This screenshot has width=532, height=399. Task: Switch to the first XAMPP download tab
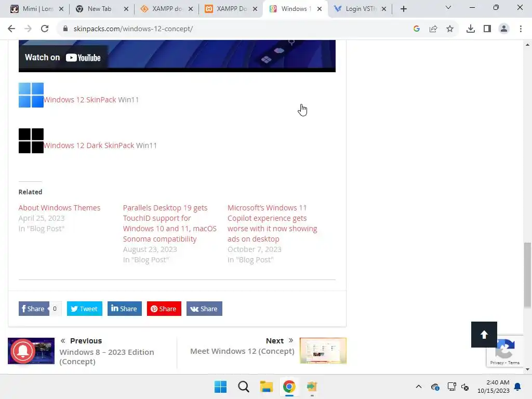coord(166,9)
